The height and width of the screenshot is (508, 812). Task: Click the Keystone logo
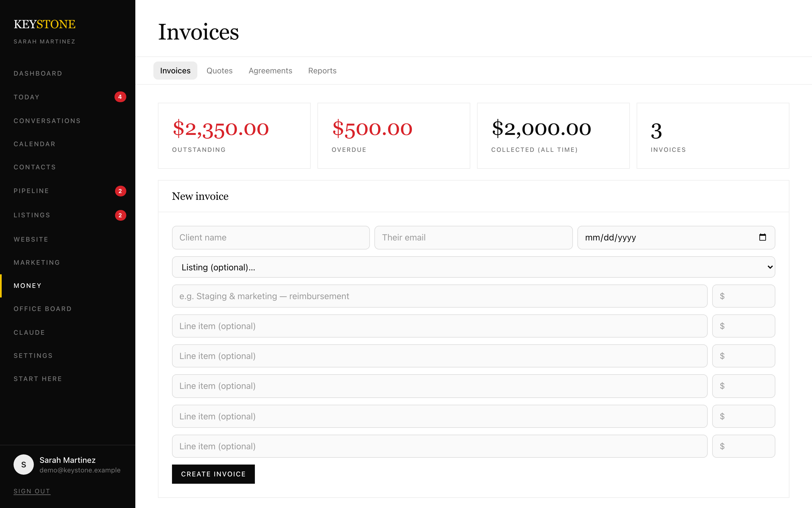pyautogui.click(x=45, y=24)
